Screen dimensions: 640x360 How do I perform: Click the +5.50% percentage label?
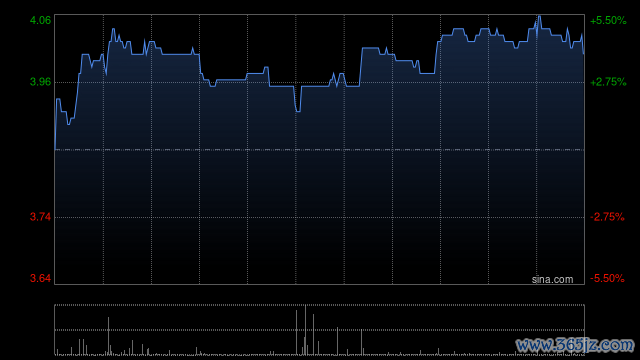pos(608,20)
